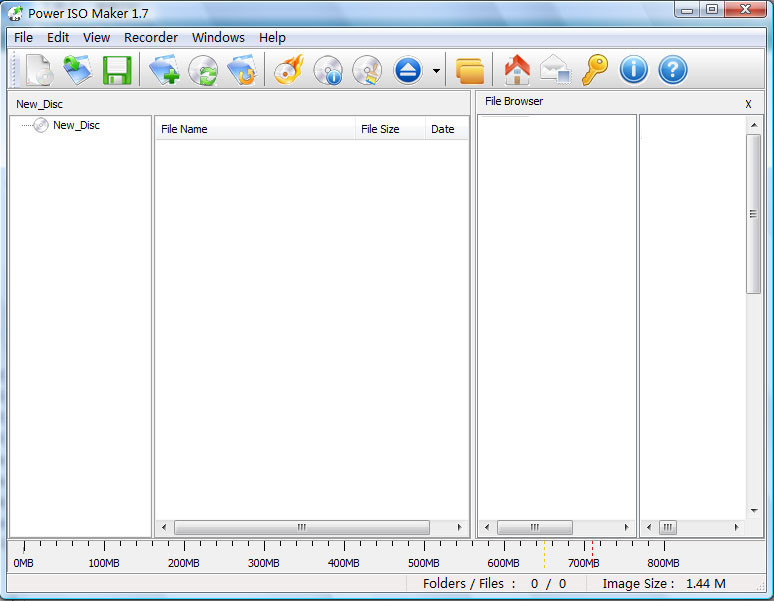This screenshot has height=601, width=774.
Task: Click the File Browser scroll down arrow
Action: click(754, 511)
